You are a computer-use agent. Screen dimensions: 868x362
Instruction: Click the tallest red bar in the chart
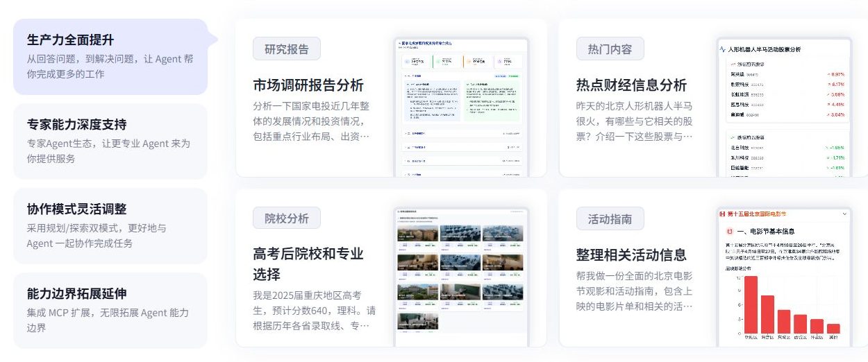[x=751, y=306]
